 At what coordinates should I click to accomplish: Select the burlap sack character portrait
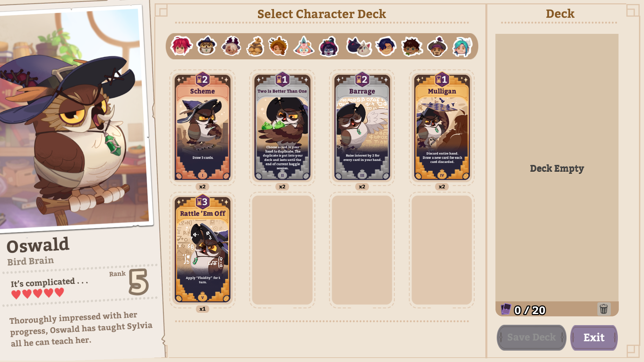pos(255,46)
